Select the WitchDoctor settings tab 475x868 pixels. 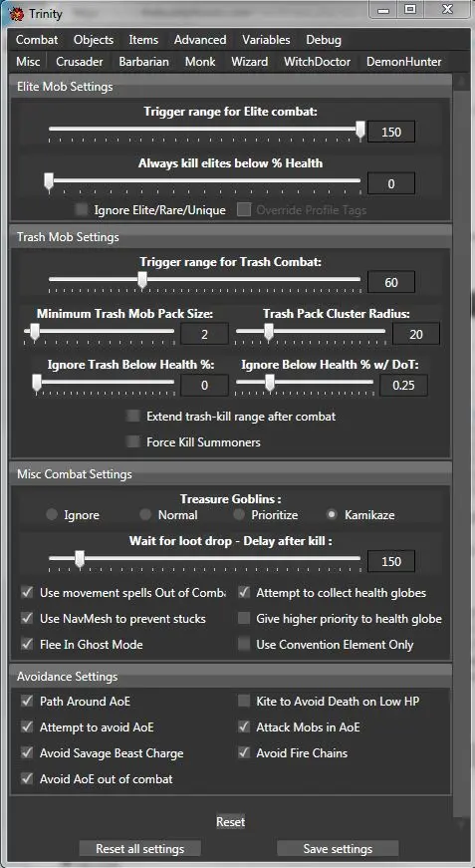coord(318,62)
